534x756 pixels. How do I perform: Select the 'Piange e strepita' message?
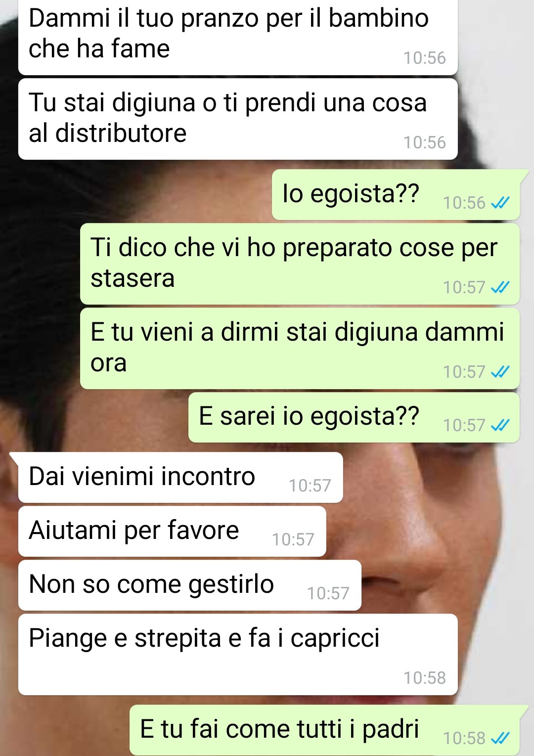238,654
